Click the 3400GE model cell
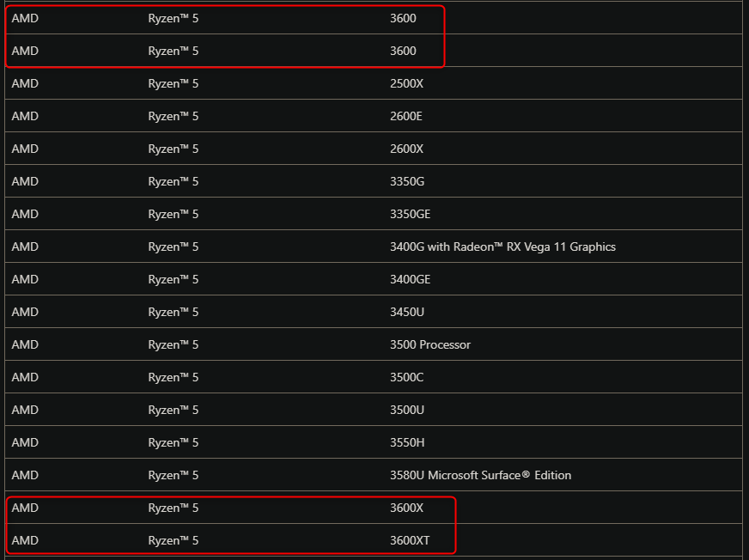 point(411,279)
